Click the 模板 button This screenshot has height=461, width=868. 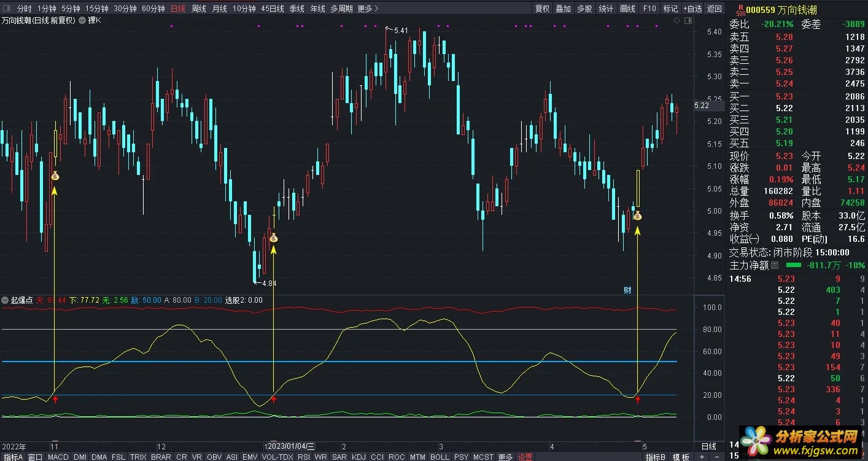click(681, 457)
